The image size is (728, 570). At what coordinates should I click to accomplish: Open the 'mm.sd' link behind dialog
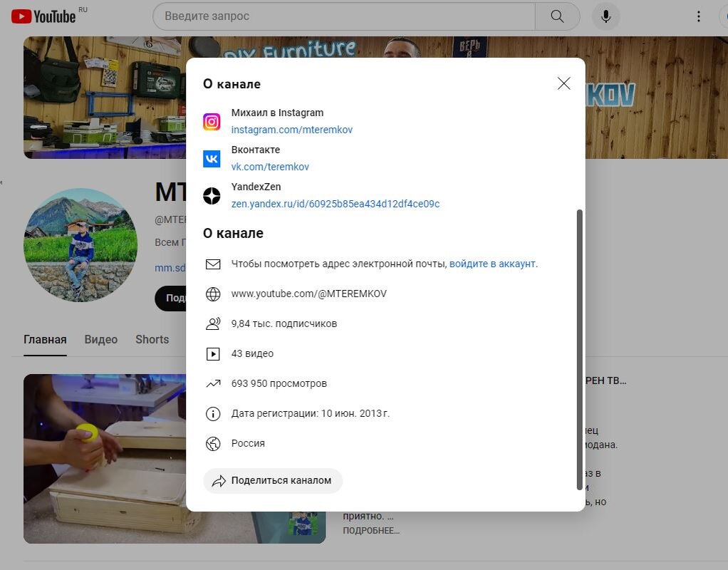(x=170, y=268)
